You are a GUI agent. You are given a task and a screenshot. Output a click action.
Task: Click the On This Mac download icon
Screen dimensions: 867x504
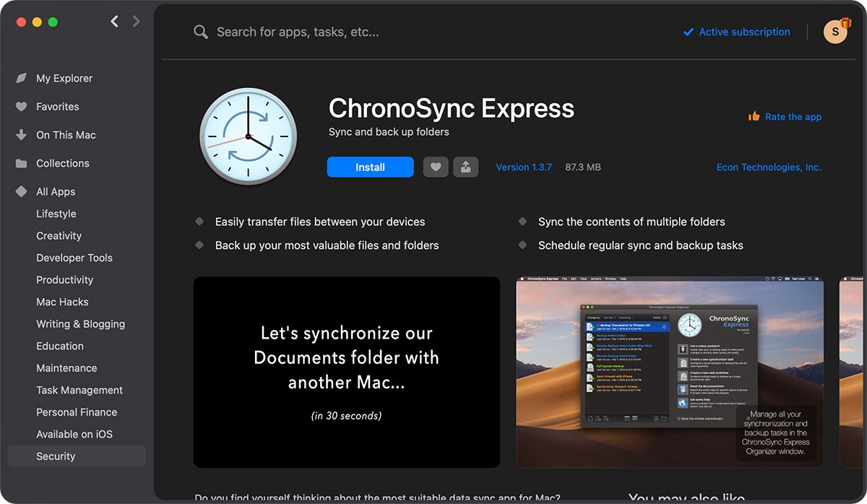(x=22, y=135)
